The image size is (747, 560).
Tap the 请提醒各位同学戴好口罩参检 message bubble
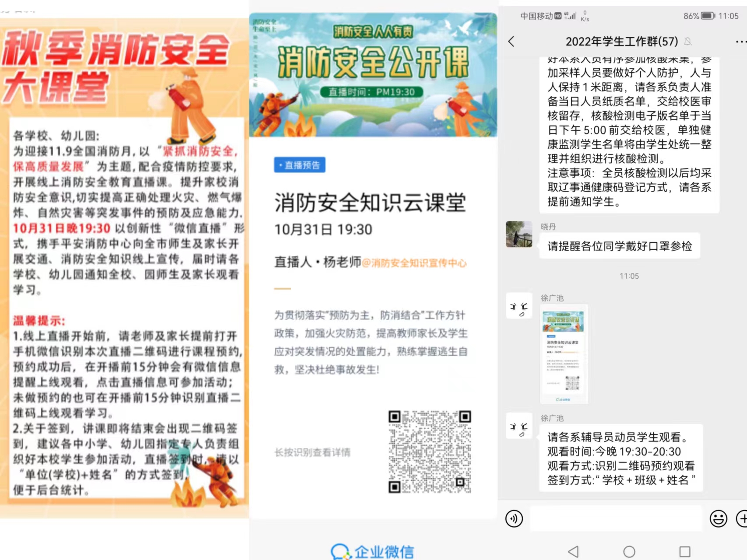tap(619, 246)
